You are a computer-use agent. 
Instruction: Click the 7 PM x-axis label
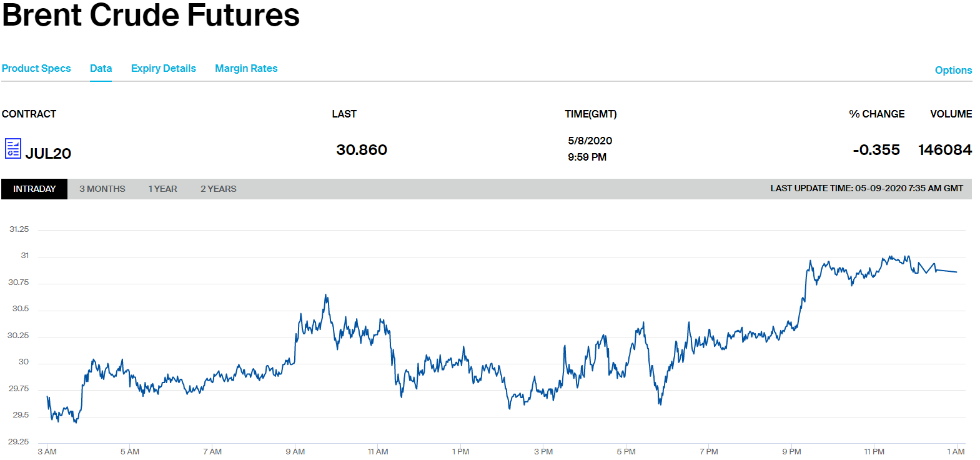(709, 451)
